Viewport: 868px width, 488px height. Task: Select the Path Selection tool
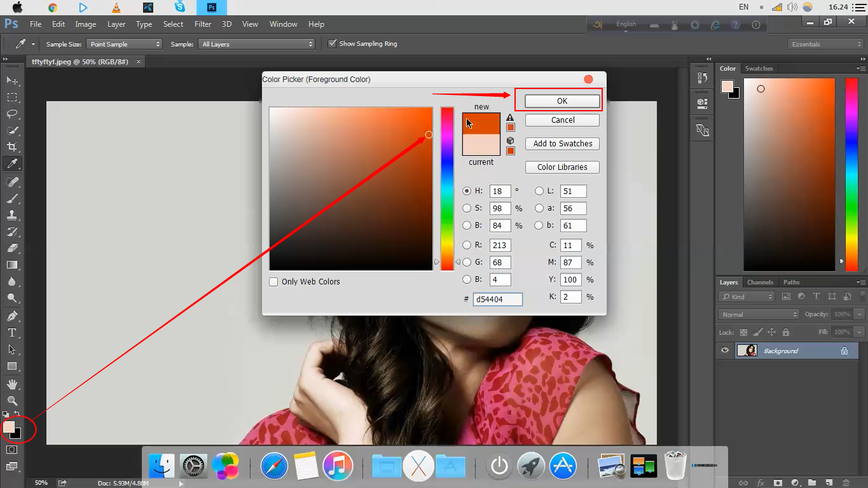(12, 349)
